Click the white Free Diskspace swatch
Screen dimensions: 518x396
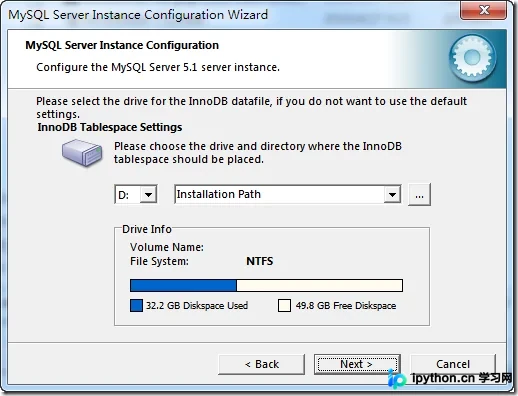click(284, 306)
